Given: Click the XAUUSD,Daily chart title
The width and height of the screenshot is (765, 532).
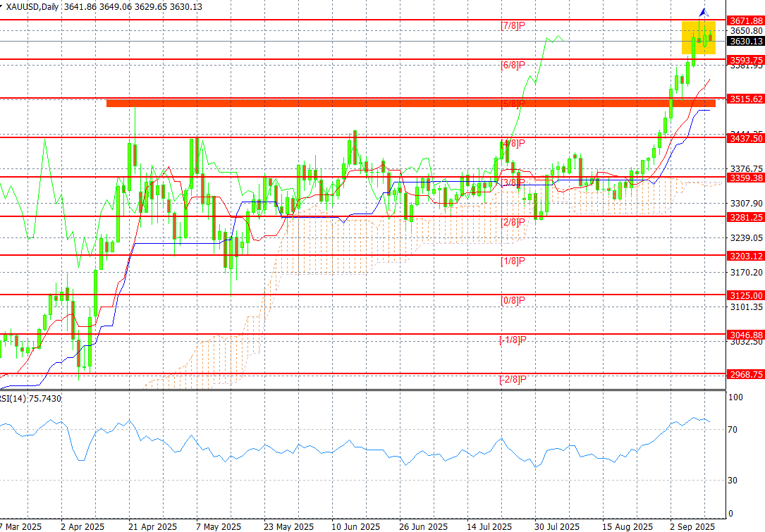Looking at the screenshot, I should coord(32,7).
